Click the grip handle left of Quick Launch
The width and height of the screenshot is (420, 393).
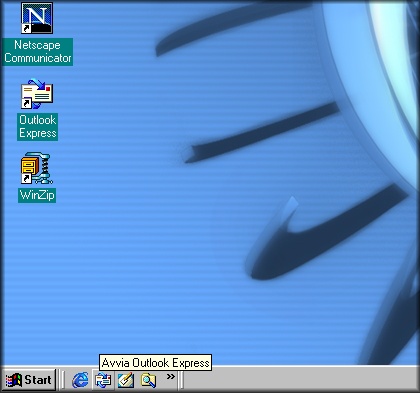pyautogui.click(x=61, y=380)
